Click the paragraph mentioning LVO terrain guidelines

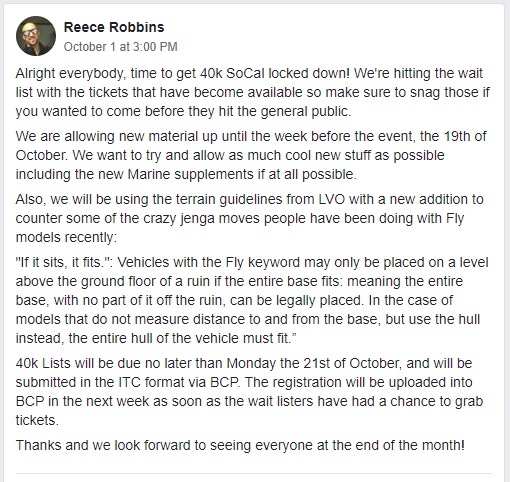[x=249, y=218]
